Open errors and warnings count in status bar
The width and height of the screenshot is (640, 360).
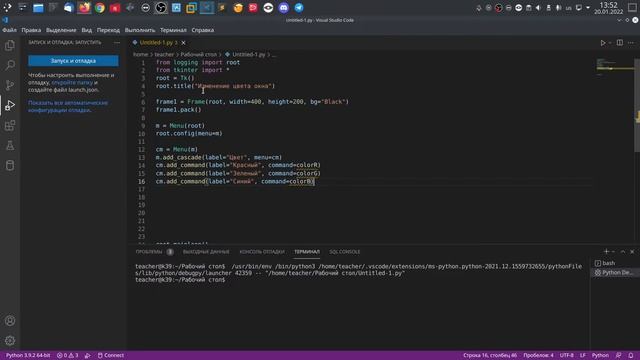(67, 356)
